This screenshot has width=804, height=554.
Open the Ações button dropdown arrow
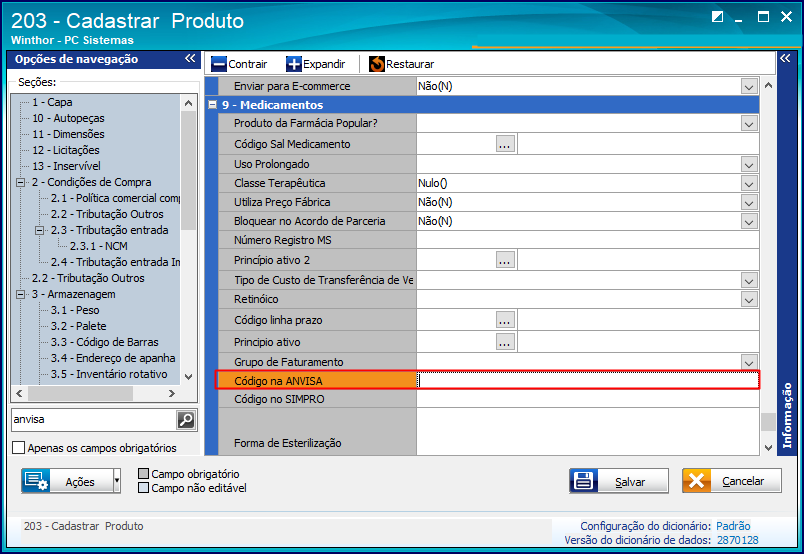(117, 481)
